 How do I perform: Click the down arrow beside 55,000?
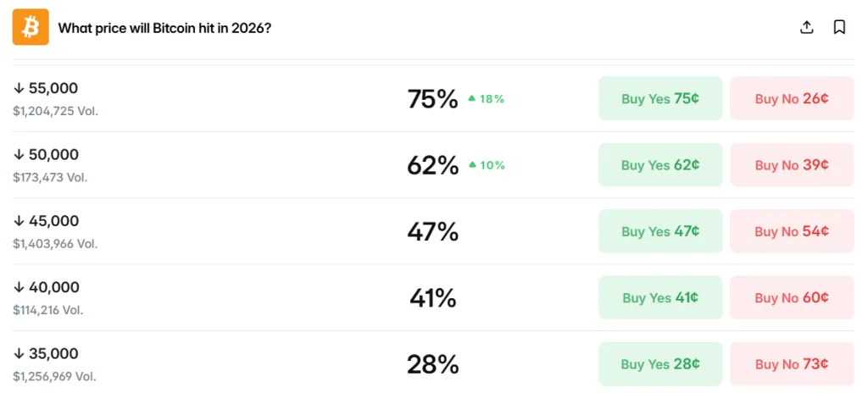[x=19, y=89]
